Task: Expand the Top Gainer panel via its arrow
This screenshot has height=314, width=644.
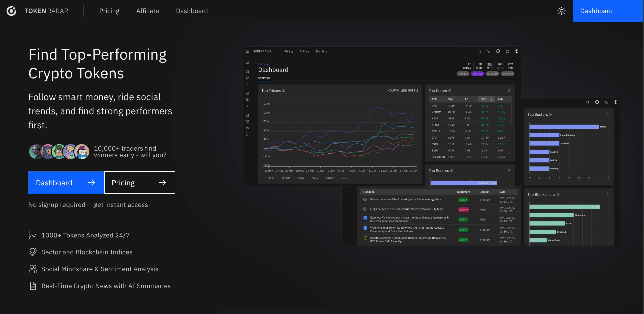Action: point(508,90)
